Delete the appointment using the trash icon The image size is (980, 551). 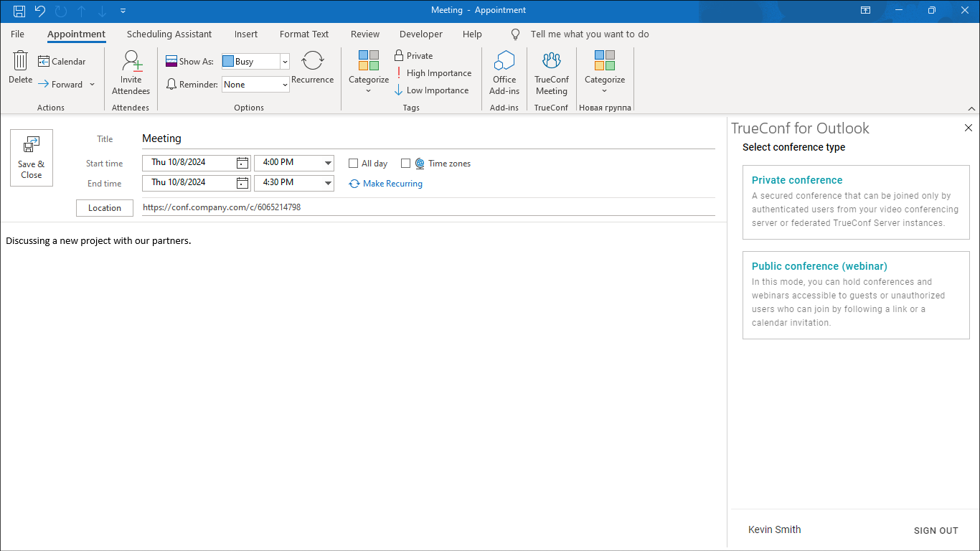20,62
